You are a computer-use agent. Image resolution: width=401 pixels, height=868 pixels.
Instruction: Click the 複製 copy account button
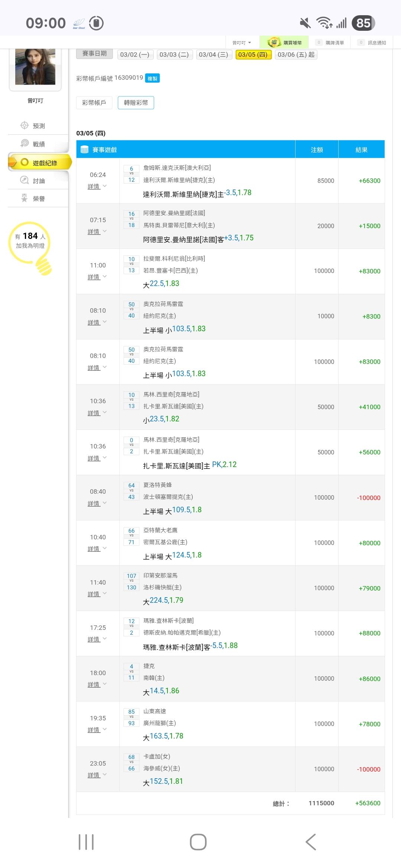pyautogui.click(x=152, y=78)
